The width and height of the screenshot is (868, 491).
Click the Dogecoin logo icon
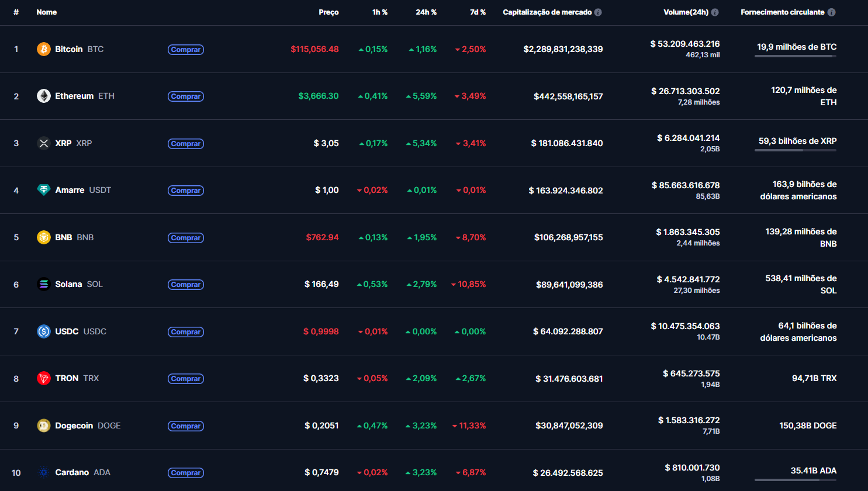44,426
